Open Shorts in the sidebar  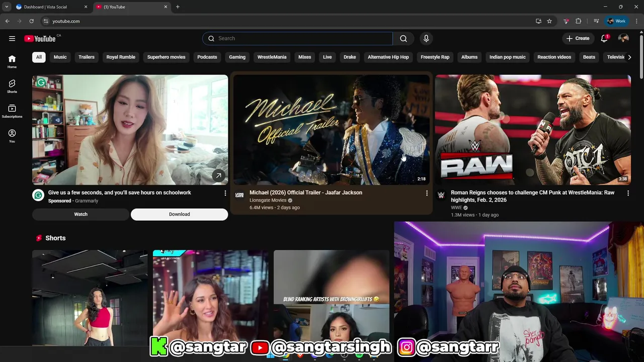pos(12,86)
